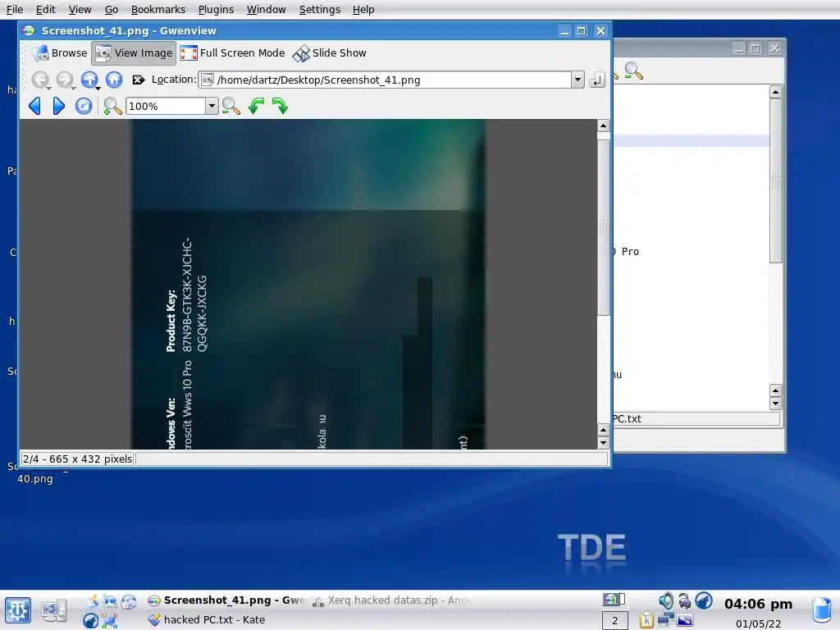Click the network monitor tray icon
This screenshot has width=840, height=630.
point(666,620)
